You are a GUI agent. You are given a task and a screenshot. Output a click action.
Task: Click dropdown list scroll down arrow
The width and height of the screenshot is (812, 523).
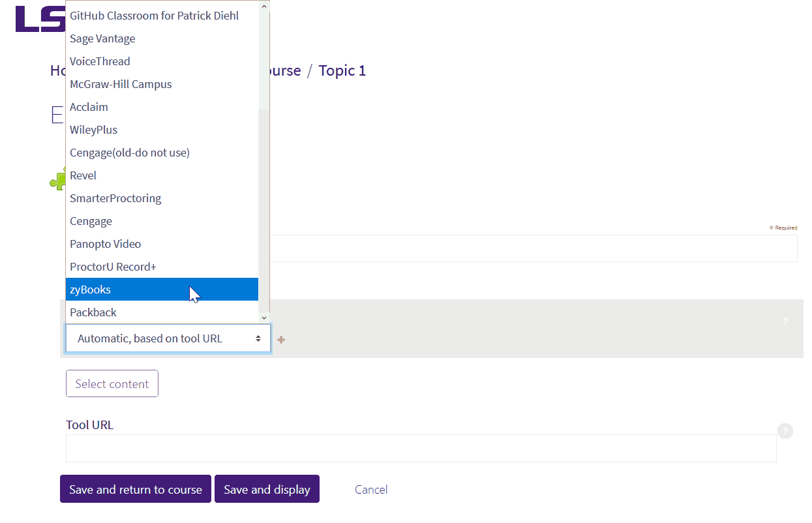coord(264,317)
